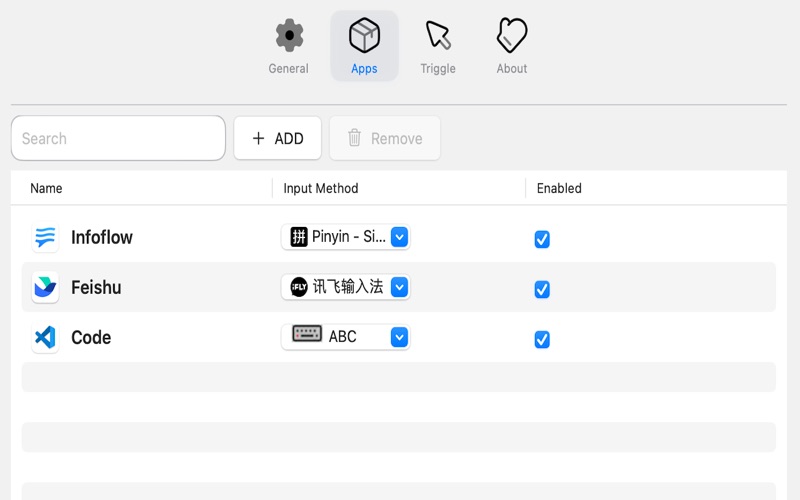Uncheck the Feishu enabled checkbox
This screenshot has height=500, width=800.
click(x=542, y=289)
